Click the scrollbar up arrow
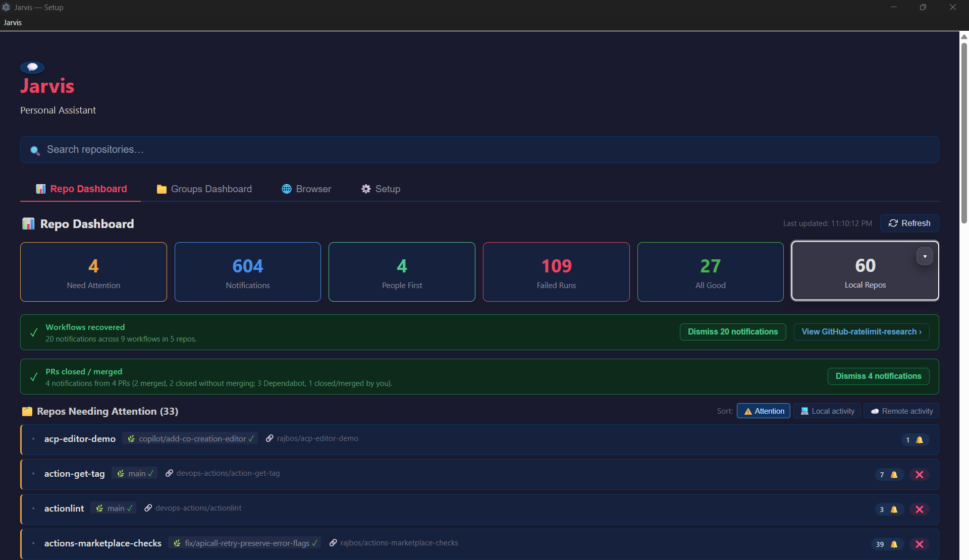This screenshot has height=560, width=969. point(964,36)
